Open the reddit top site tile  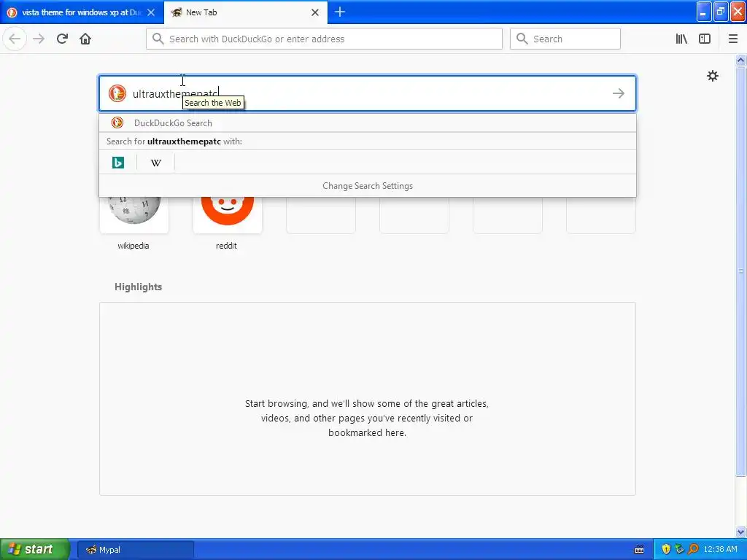(228, 214)
